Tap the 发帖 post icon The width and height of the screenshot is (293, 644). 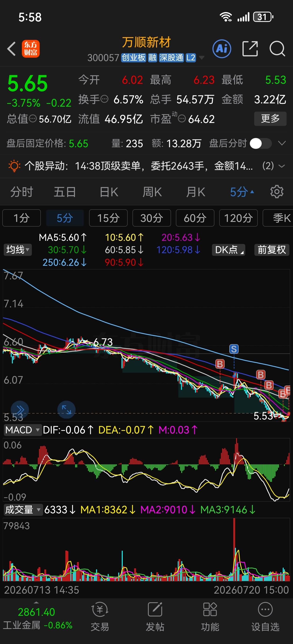(155, 616)
